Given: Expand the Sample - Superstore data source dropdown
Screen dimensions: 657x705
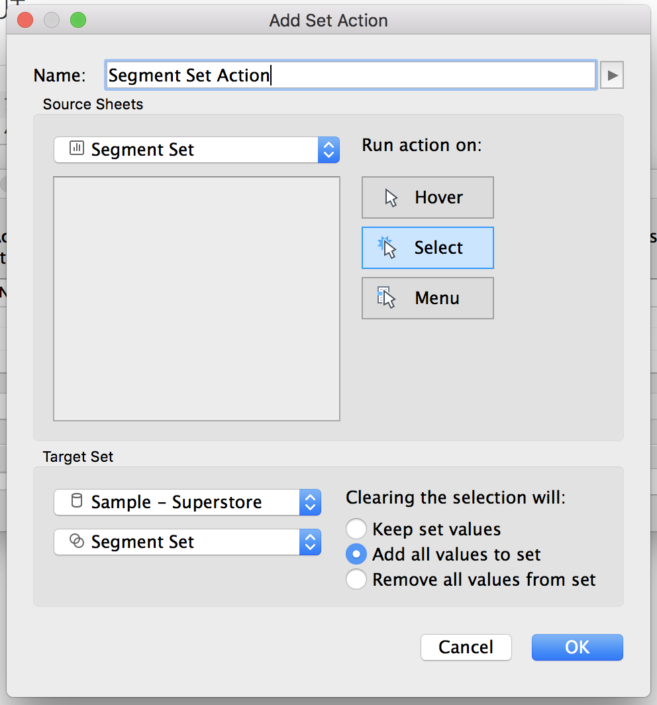Looking at the screenshot, I should pos(310,502).
